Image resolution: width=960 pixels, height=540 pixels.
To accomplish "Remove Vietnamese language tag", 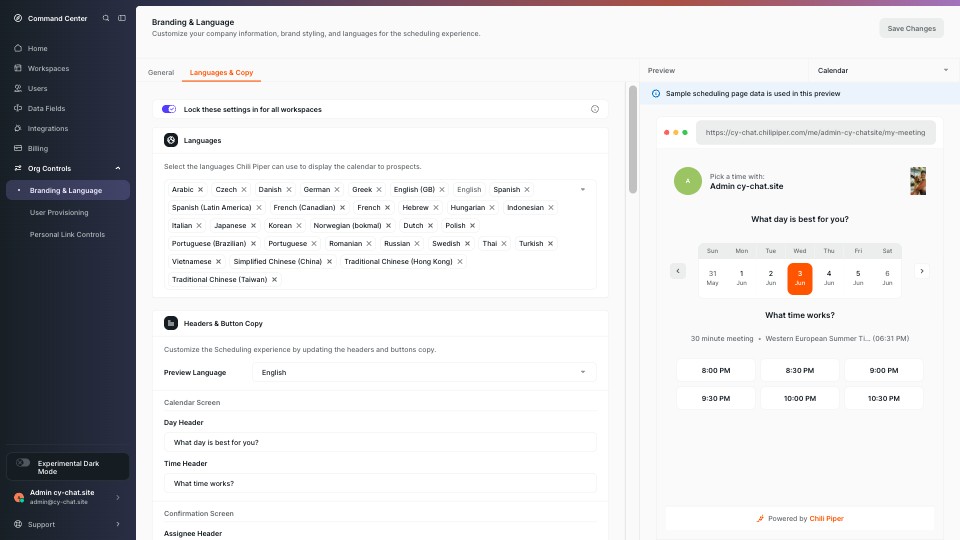I will [219, 261].
